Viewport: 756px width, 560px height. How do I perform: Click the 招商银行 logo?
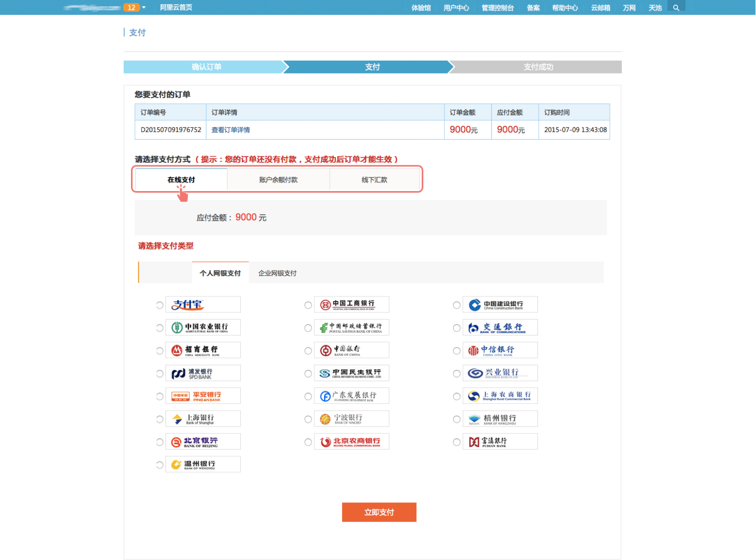coord(203,350)
